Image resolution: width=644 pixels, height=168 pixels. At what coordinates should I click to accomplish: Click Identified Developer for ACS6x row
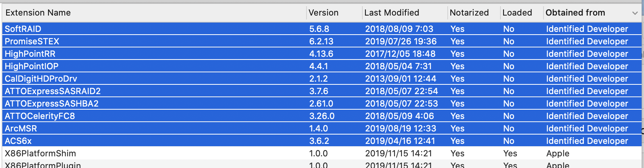[587, 141]
